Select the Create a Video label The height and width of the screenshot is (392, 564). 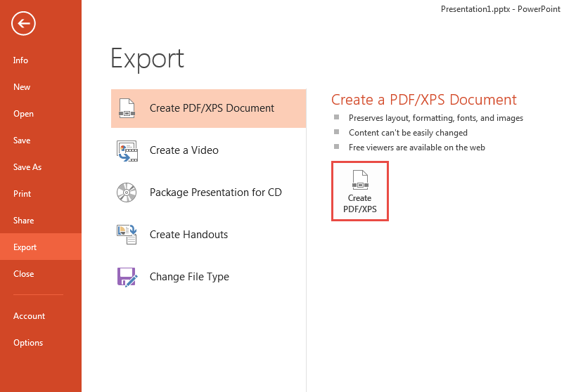pyautogui.click(x=184, y=150)
